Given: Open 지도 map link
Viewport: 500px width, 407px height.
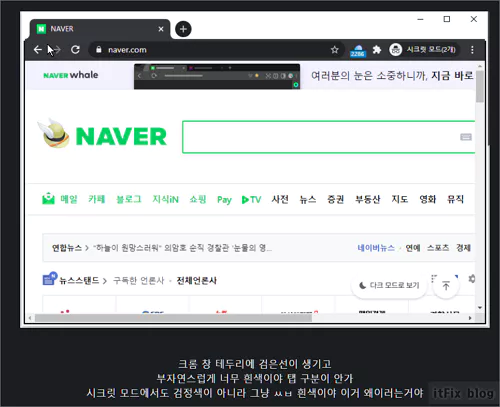Looking at the screenshot, I should click(400, 199).
